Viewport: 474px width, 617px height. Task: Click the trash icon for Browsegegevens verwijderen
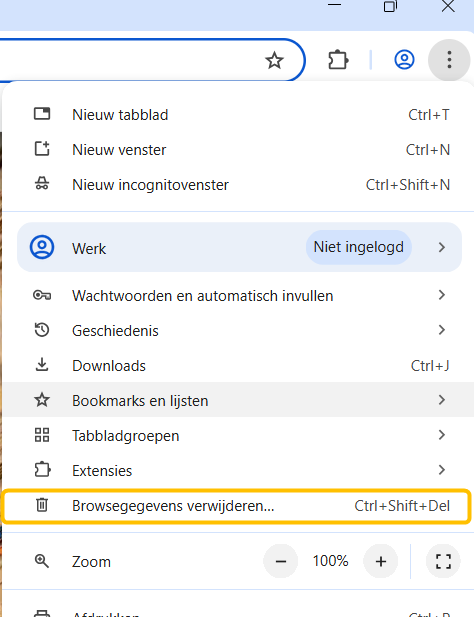coord(42,505)
